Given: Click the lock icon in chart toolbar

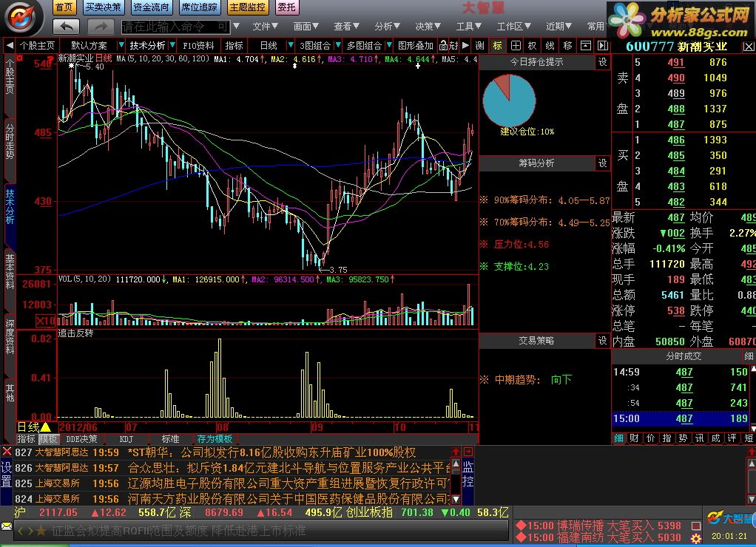Looking at the screenshot, I should coord(444,46).
